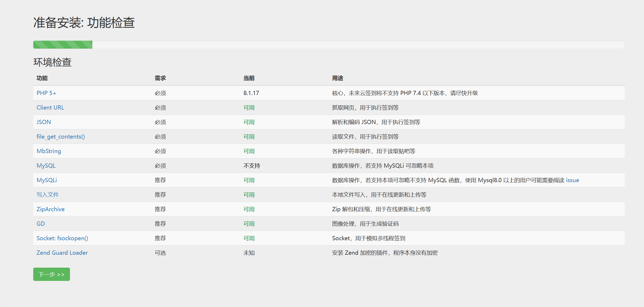Click the GD feature link
The image size is (644, 307).
coord(41,224)
